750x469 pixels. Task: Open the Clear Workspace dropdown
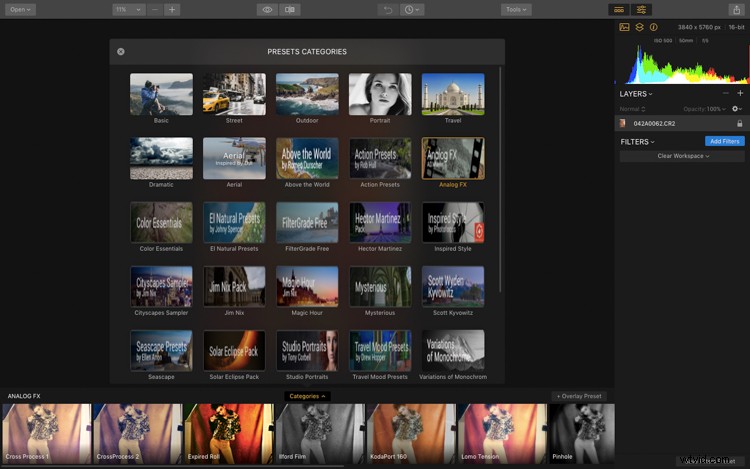coord(682,156)
